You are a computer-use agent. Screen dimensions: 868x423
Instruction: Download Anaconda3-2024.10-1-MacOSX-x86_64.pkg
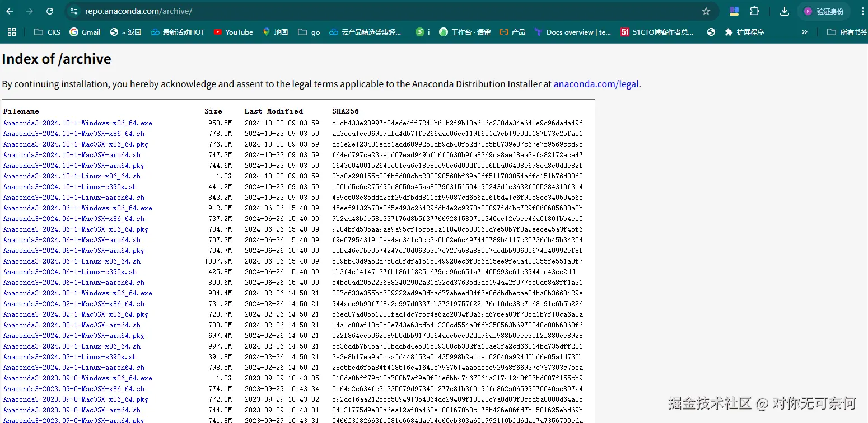click(x=76, y=144)
